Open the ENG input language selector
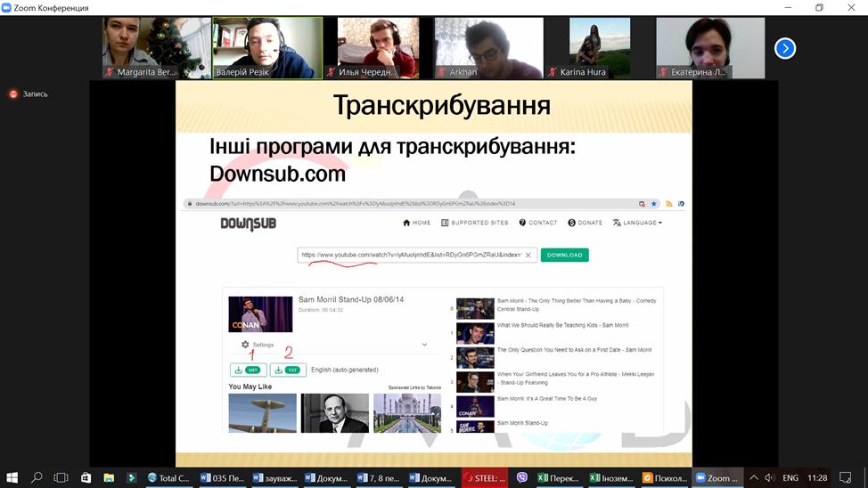 pos(790,477)
